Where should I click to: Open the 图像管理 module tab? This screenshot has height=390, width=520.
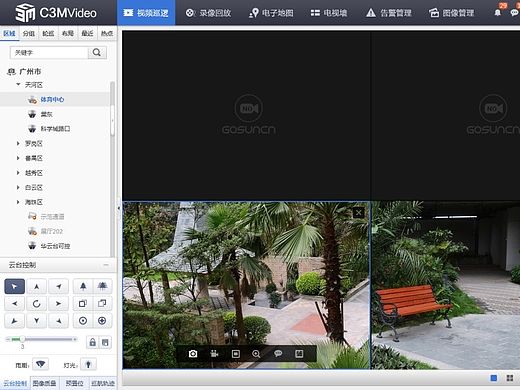coord(452,13)
